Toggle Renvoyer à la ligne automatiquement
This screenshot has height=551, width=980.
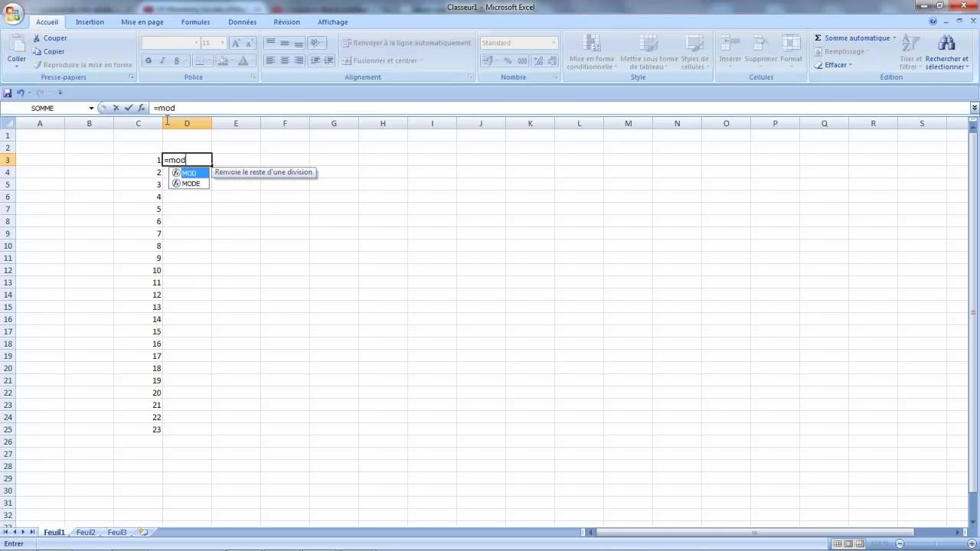click(x=407, y=43)
